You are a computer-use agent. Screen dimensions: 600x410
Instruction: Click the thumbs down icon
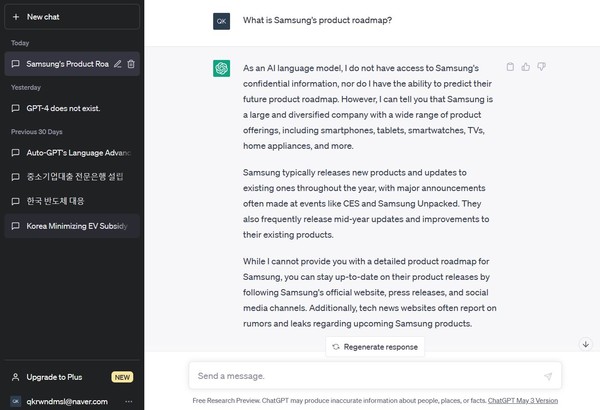[541, 67]
